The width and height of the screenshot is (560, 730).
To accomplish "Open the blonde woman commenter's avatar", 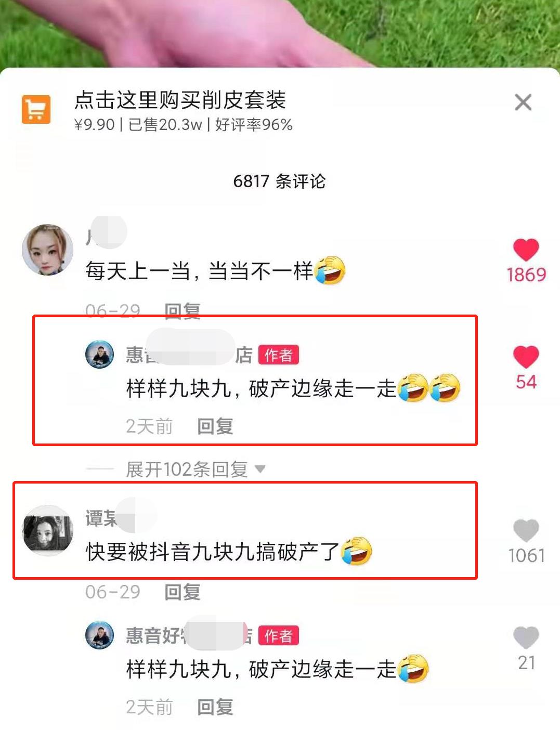I will tap(47, 250).
